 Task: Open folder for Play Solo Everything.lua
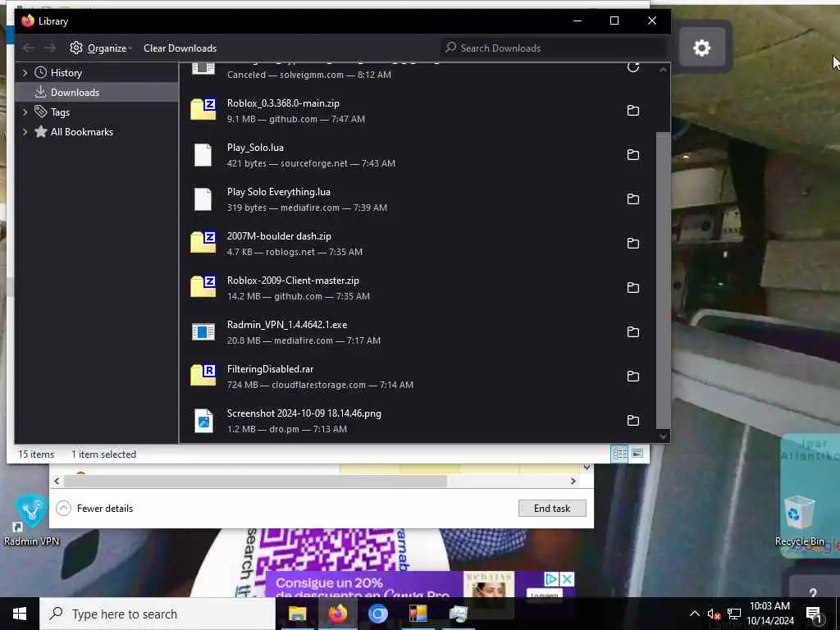coord(632,199)
